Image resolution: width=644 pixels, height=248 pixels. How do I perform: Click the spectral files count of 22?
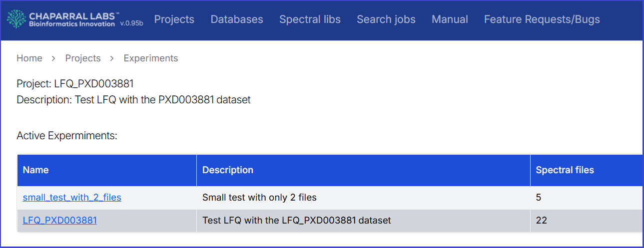542,220
